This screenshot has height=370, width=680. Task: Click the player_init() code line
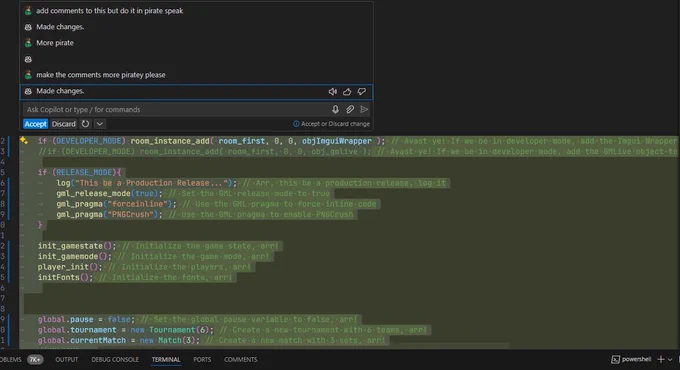coord(144,267)
